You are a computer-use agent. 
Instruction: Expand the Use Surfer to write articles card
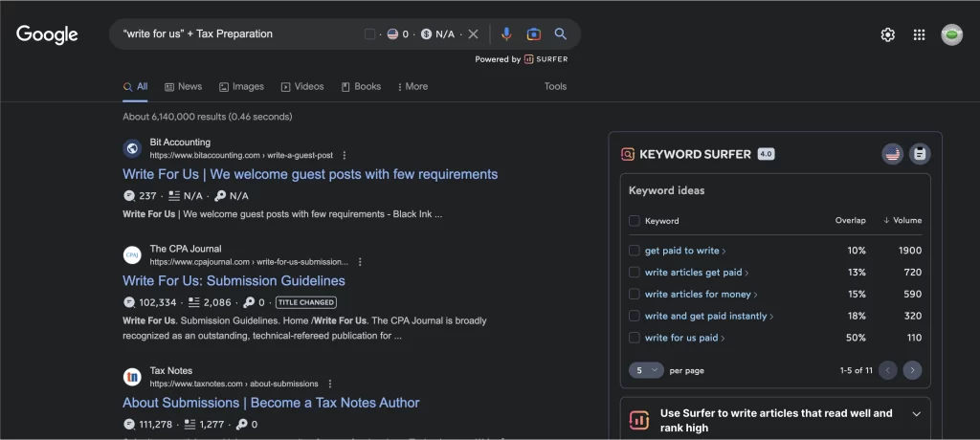pos(916,414)
